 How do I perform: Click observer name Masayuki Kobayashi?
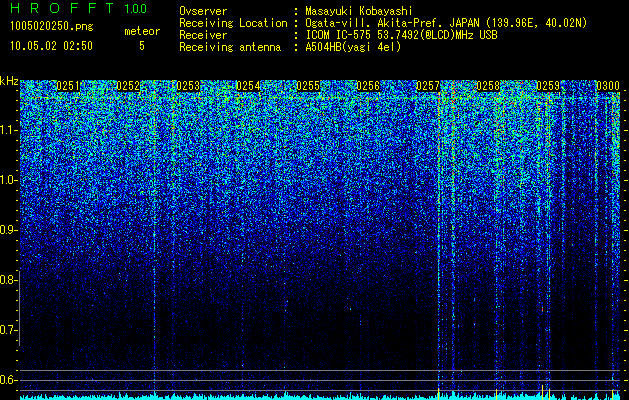359,11
